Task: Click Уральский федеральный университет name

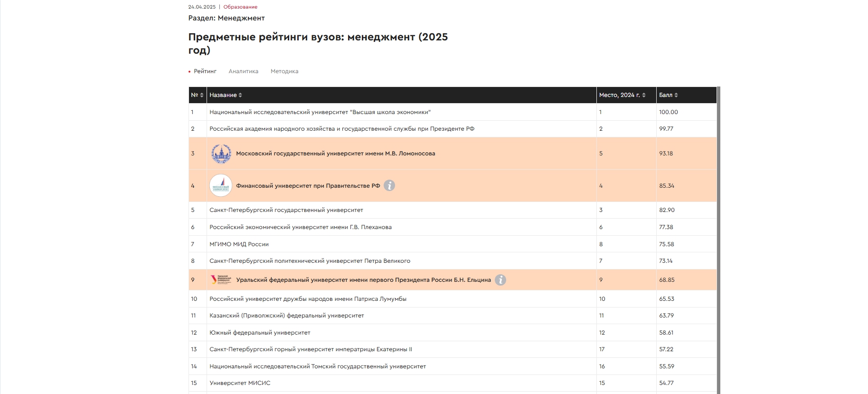Action: pyautogui.click(x=364, y=280)
